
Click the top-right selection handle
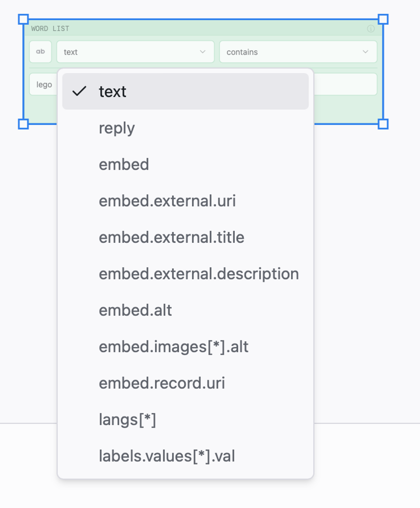click(x=383, y=19)
